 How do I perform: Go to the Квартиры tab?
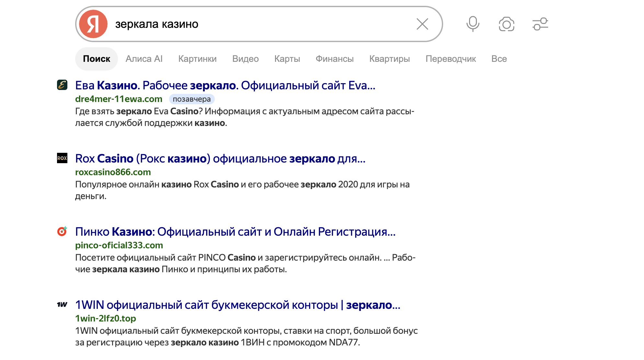click(390, 59)
